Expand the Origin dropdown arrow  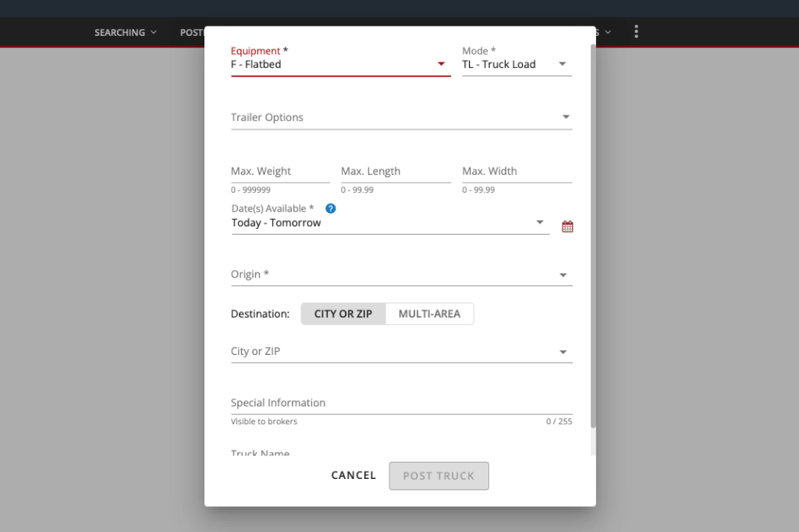coord(563,275)
